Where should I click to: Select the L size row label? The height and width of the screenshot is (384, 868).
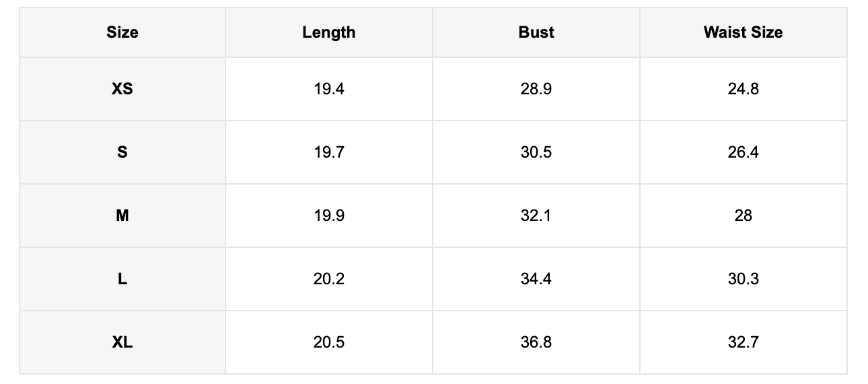coord(122,279)
